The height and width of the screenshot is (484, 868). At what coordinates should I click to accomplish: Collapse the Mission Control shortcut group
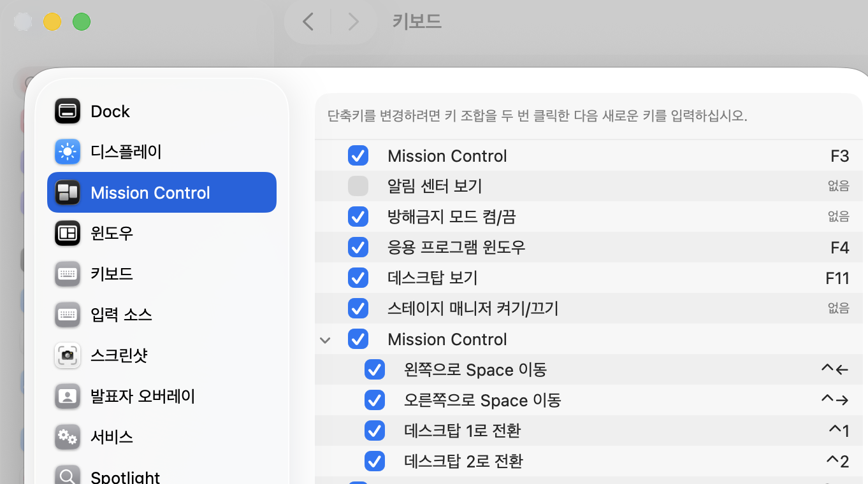click(325, 339)
